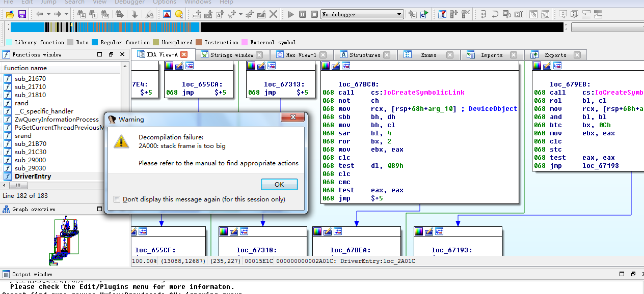Viewport: 644px width, 294px height.
Task: Click the delete breakpoint icon
Action: [465, 14]
